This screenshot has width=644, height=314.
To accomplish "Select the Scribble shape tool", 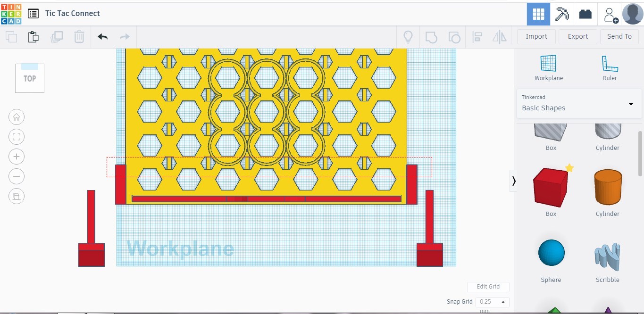I will click(607, 253).
